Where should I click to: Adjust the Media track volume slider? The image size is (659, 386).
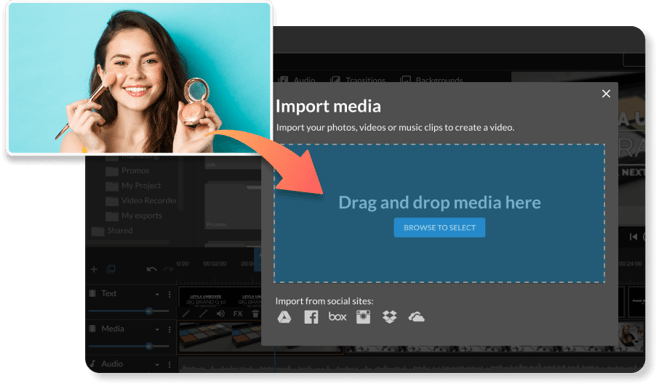pyautogui.click(x=129, y=346)
